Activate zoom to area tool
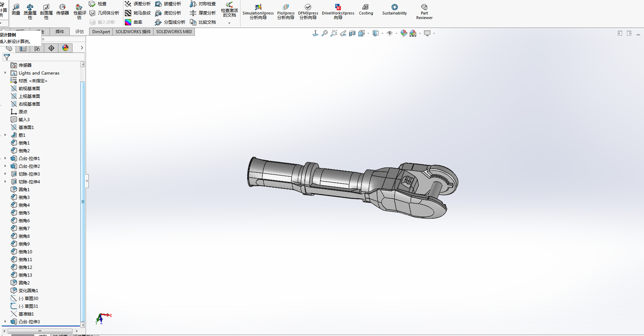Screen dimensions: 644x336 (334, 33)
